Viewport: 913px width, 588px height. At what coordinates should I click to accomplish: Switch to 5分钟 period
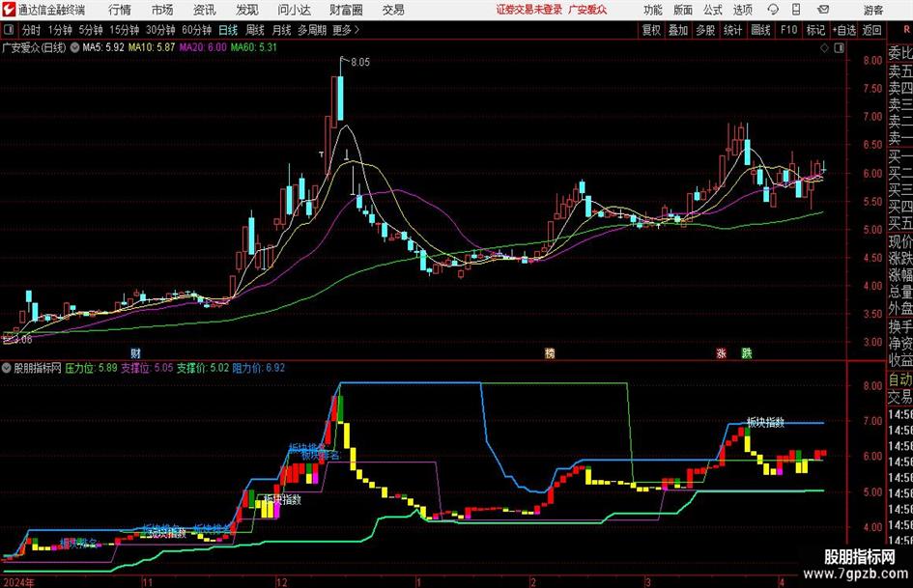pyautogui.click(x=90, y=30)
